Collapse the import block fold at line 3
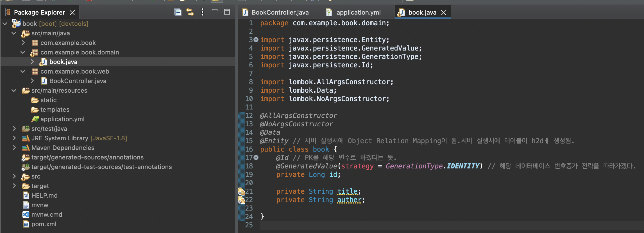This screenshot has height=233, width=644. click(x=256, y=40)
